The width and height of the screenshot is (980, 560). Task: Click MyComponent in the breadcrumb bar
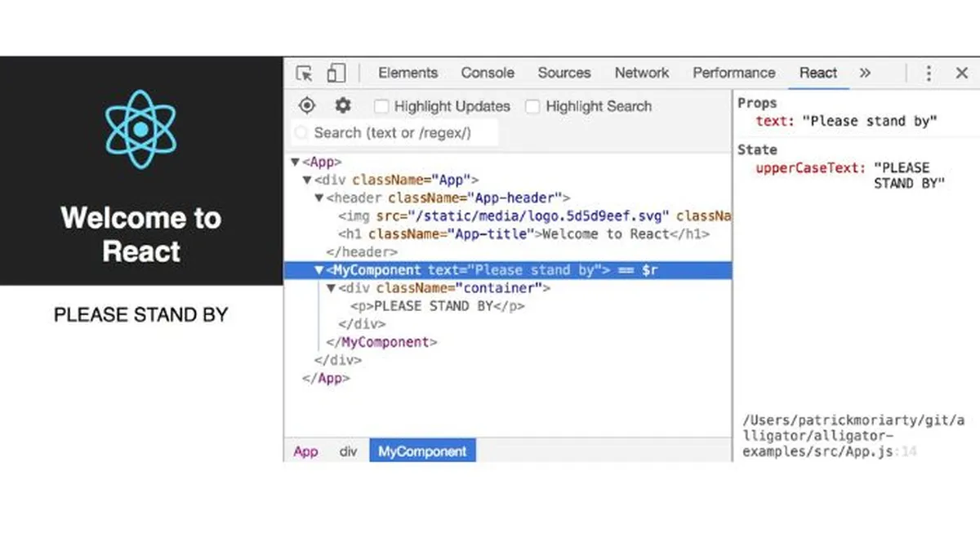coord(422,451)
